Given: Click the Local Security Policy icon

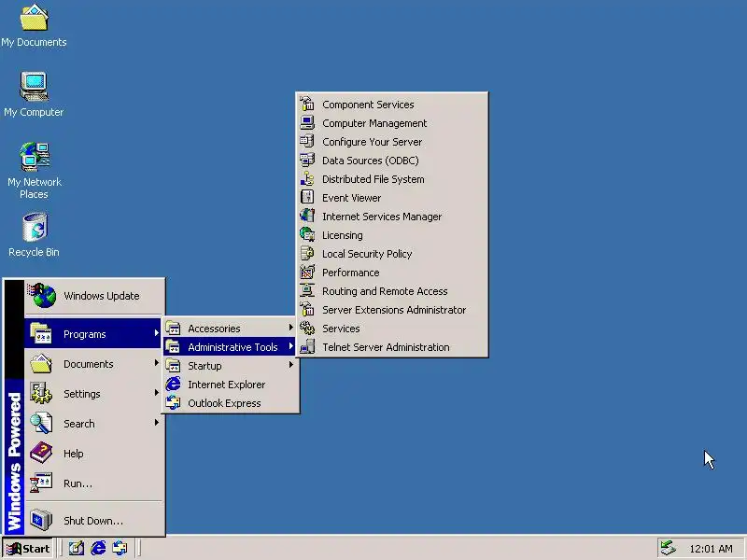Looking at the screenshot, I should coord(307,253).
